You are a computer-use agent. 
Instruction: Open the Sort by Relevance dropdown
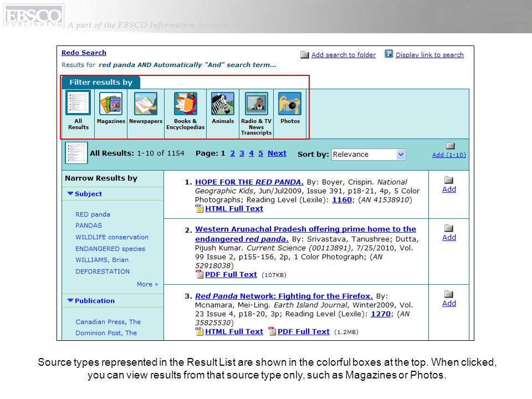(369, 155)
